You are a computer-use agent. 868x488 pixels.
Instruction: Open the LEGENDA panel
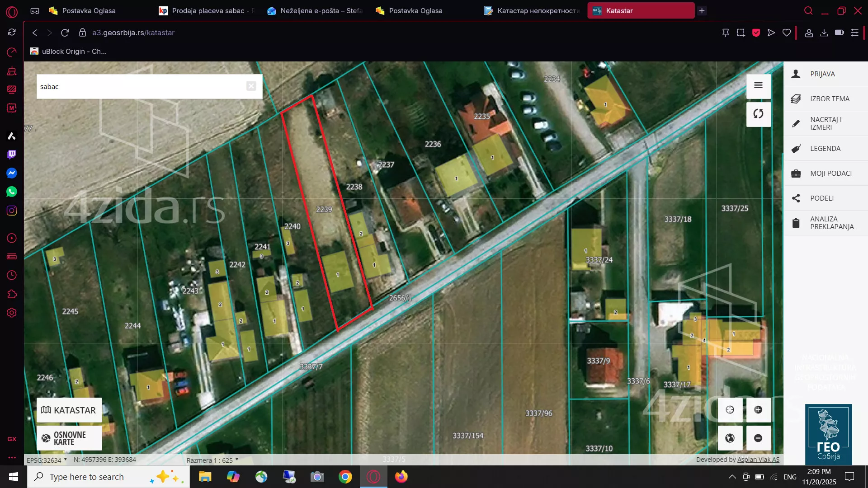coord(825,148)
